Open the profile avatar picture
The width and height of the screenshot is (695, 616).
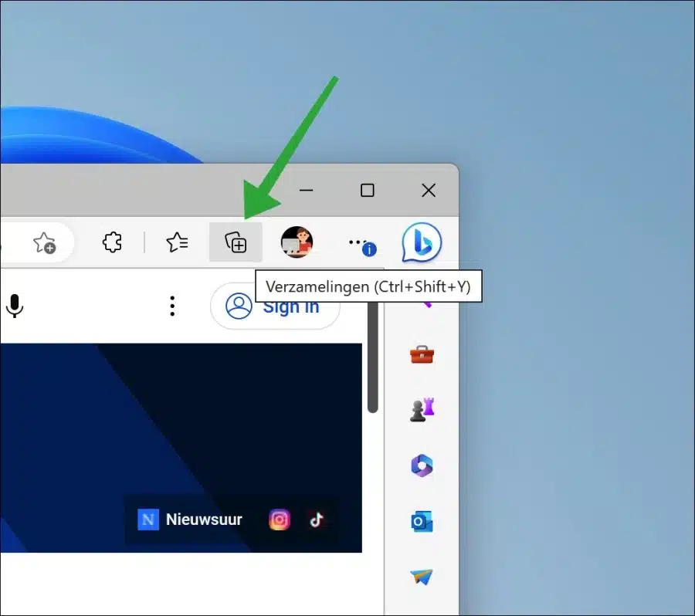pos(297,242)
